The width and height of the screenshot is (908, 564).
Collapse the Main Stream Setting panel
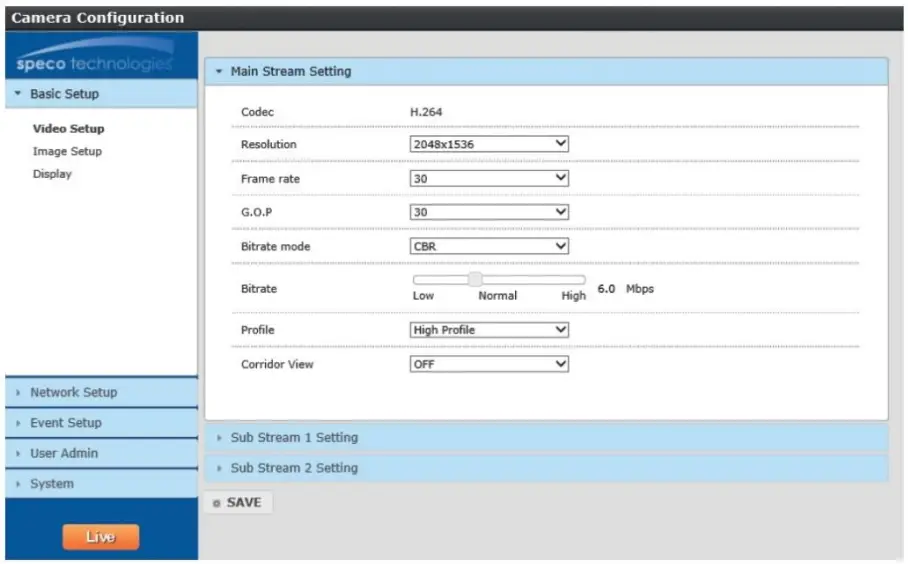pyautogui.click(x=546, y=71)
